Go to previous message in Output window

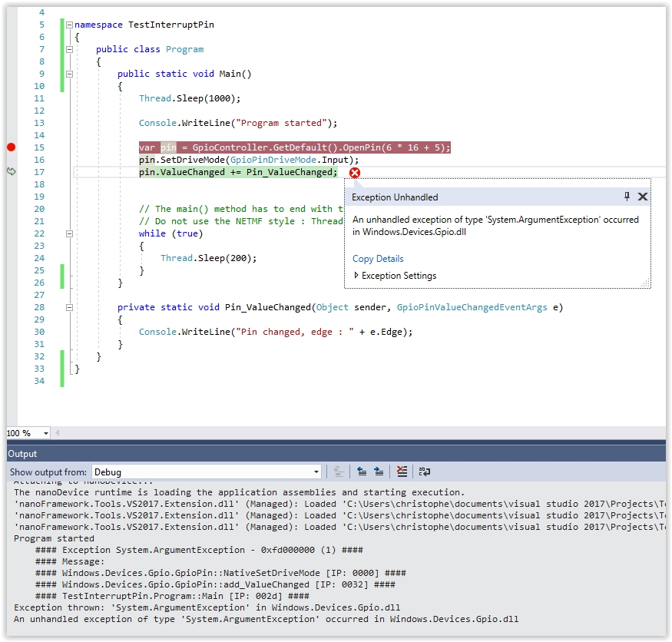pyautogui.click(x=362, y=471)
